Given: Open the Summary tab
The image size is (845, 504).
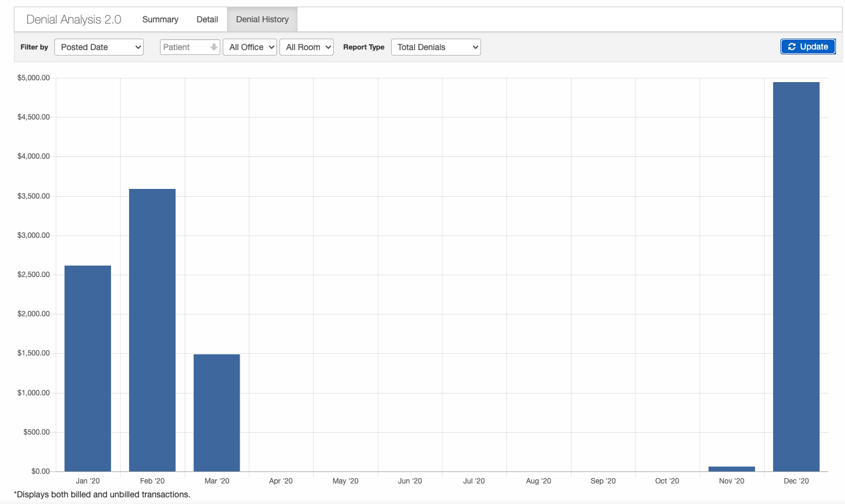Looking at the screenshot, I should point(160,19).
